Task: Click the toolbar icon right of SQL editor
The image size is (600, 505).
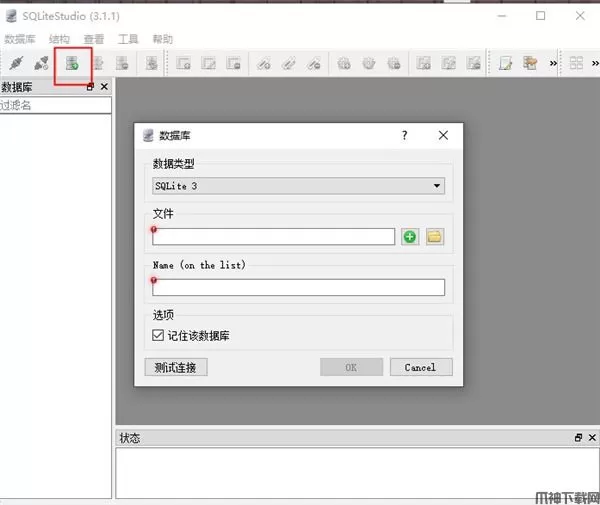Action: coord(530,63)
